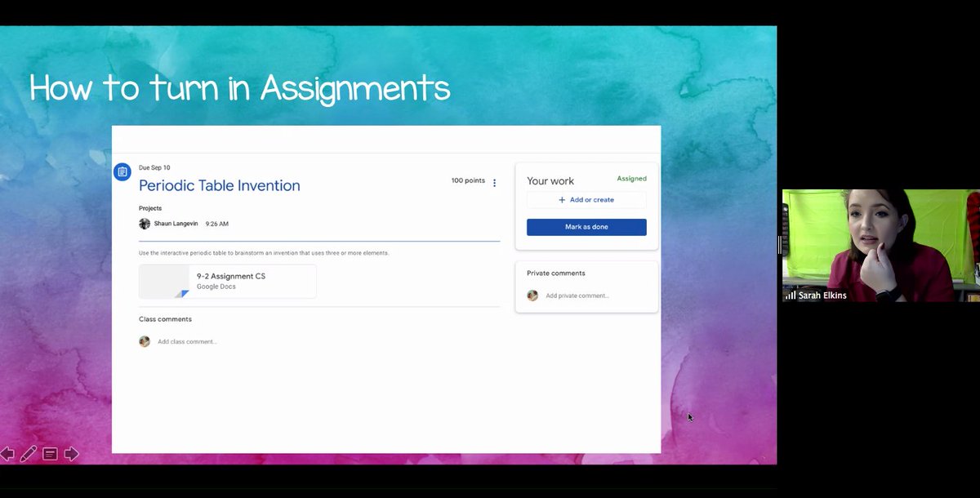Viewport: 980px width, 498px height.
Task: Click the 100 points text
Action: [468, 180]
